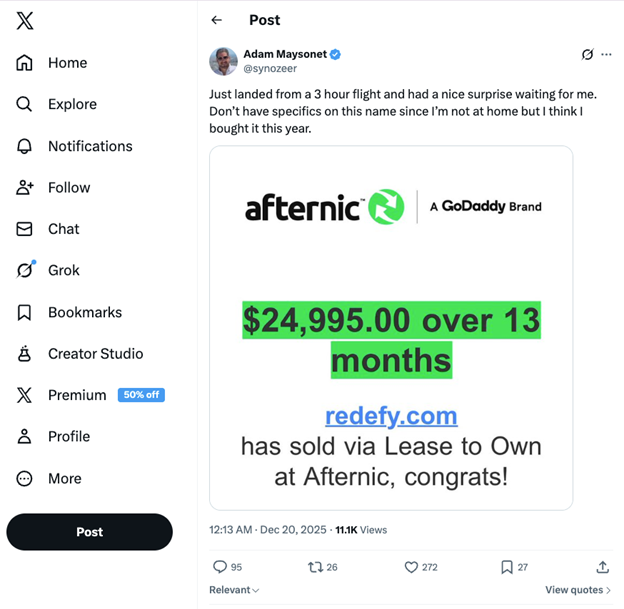Go to Bookmarks in the sidebar
The image size is (624, 609).
25,312
